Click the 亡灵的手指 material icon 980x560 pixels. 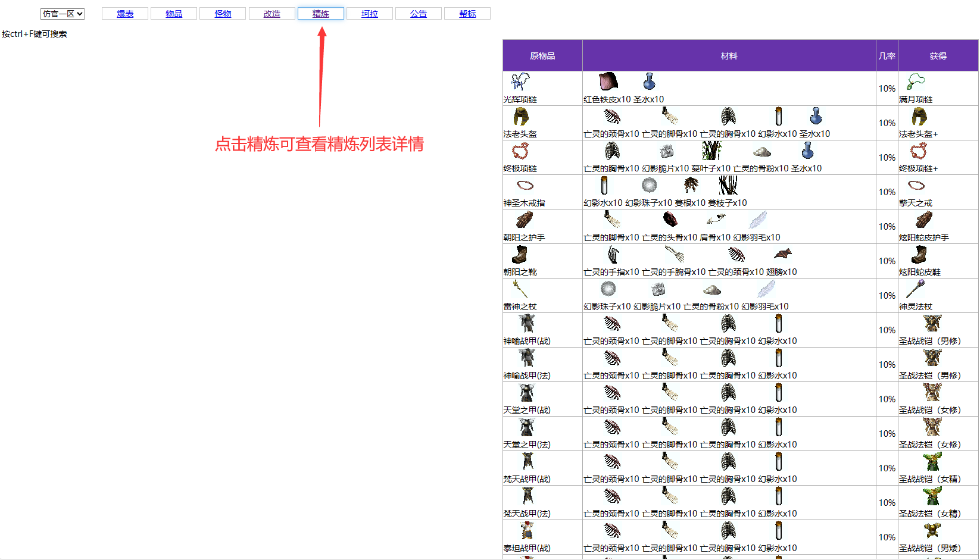point(612,254)
